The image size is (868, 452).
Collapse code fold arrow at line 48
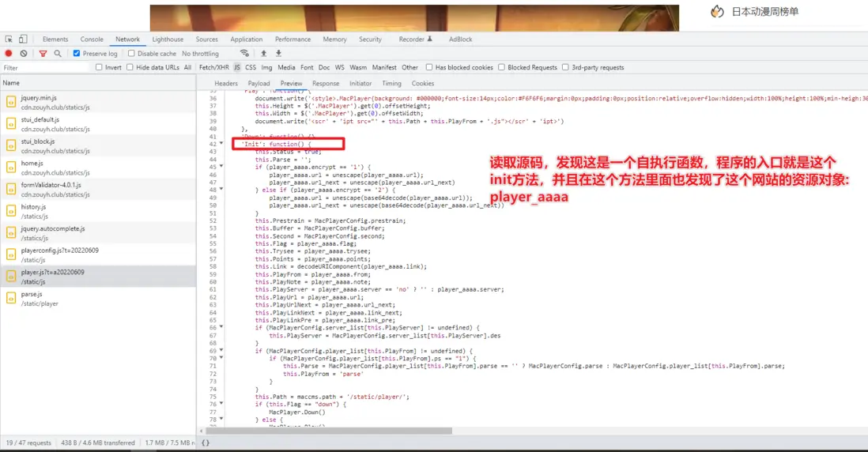221,189
